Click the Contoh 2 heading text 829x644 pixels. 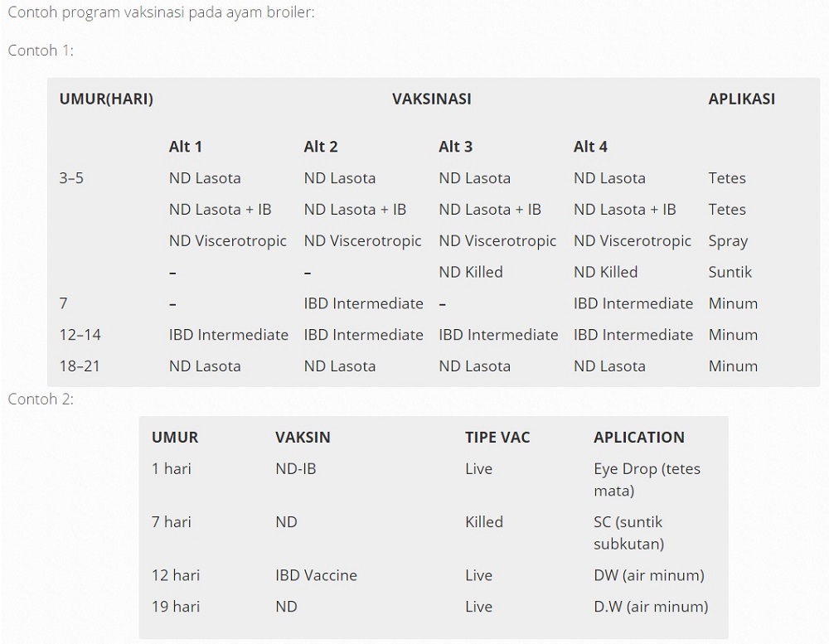coord(41,399)
